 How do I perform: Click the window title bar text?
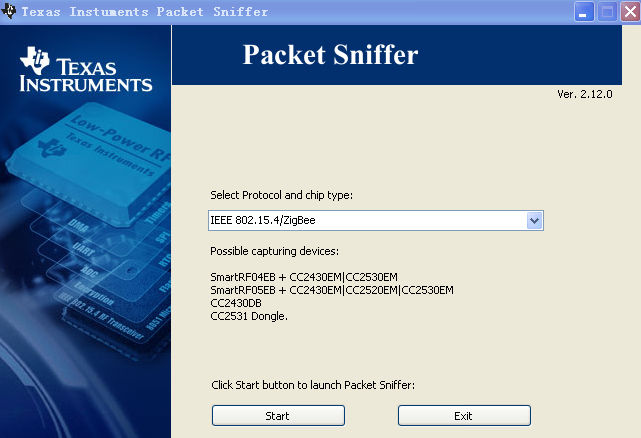tap(145, 12)
